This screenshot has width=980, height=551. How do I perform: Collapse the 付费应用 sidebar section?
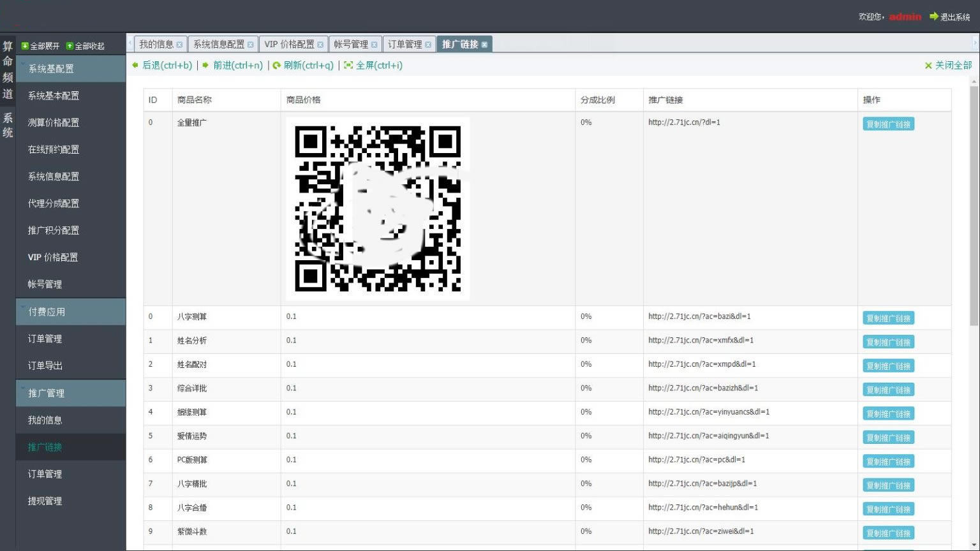(x=70, y=312)
